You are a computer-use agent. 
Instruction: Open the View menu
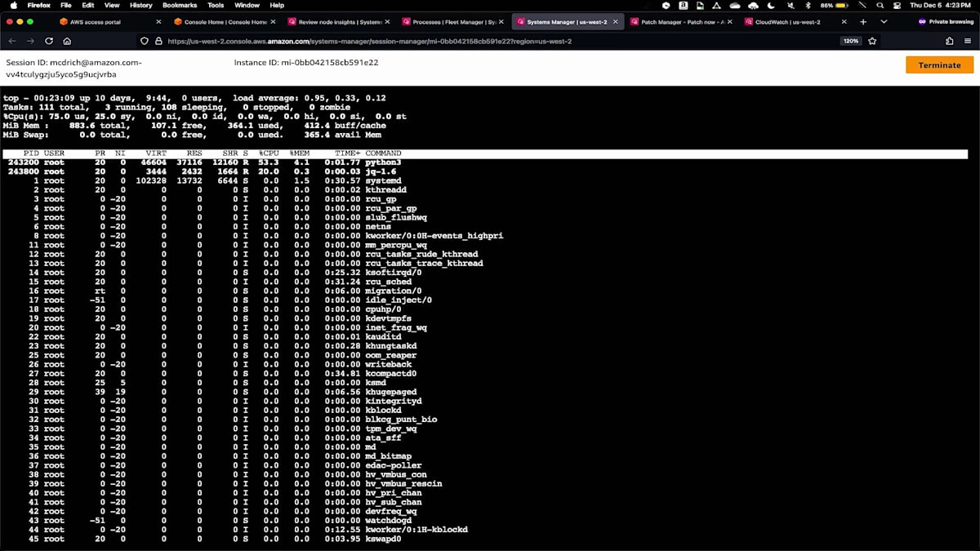112,5
